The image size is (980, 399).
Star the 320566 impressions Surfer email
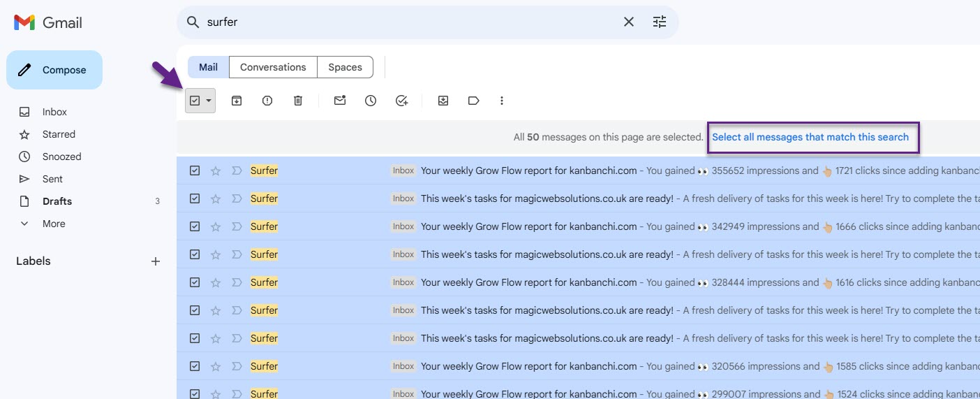pyautogui.click(x=216, y=366)
